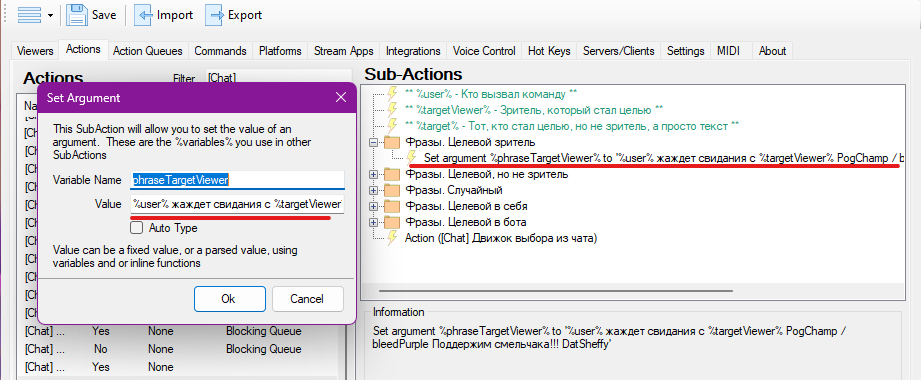921x380 pixels.
Task: Switch to the Actions tab
Action: tap(83, 49)
